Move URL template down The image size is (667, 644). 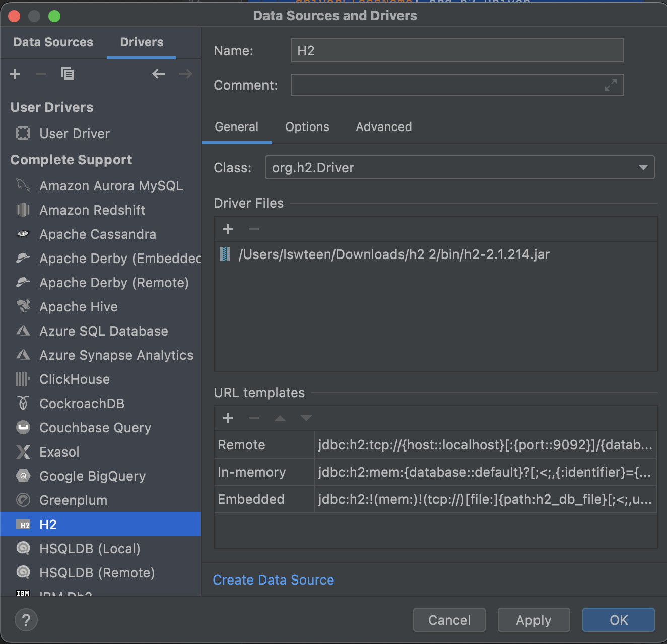[306, 418]
